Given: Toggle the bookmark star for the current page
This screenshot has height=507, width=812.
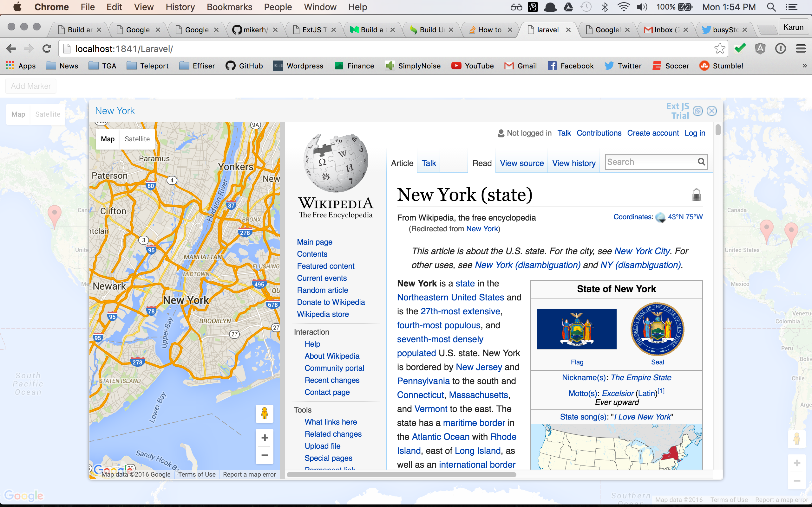Looking at the screenshot, I should coord(719,48).
